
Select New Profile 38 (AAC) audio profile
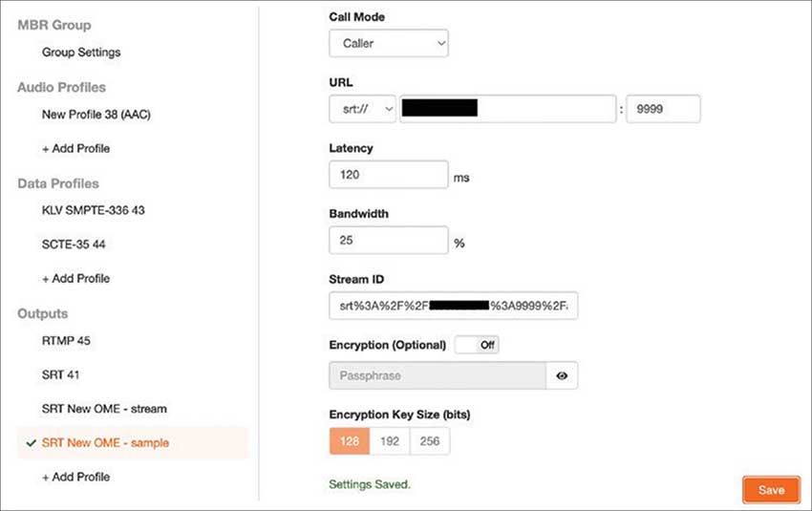pyautogui.click(x=96, y=115)
